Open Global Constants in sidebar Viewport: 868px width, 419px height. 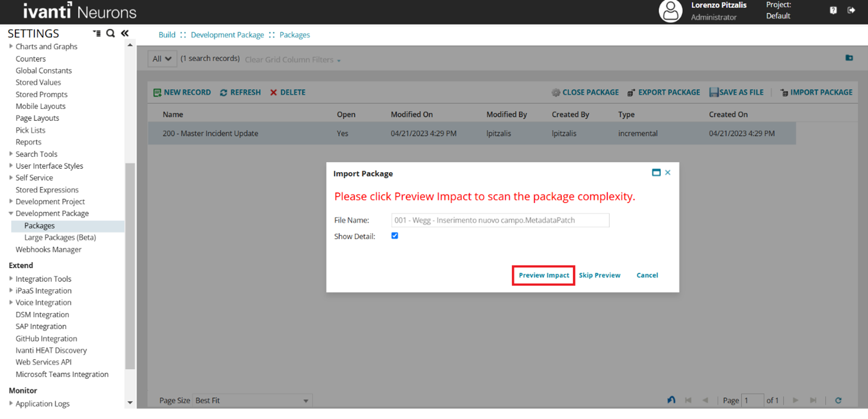[44, 70]
